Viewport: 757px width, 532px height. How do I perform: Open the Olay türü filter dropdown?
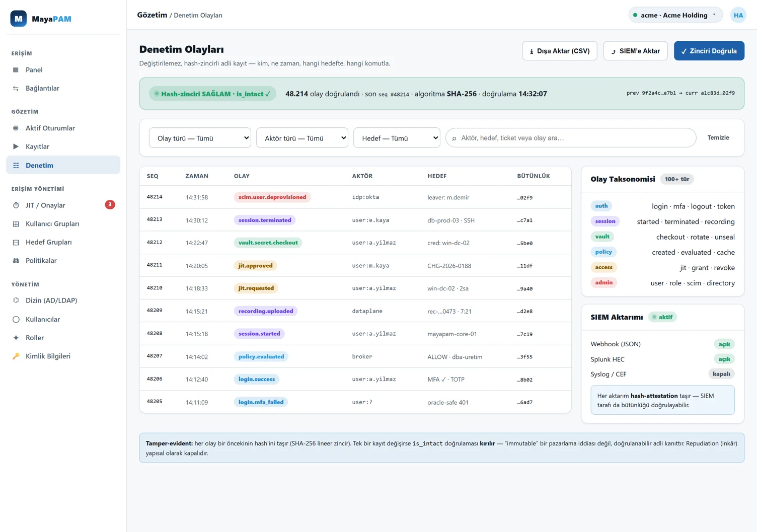(200, 138)
